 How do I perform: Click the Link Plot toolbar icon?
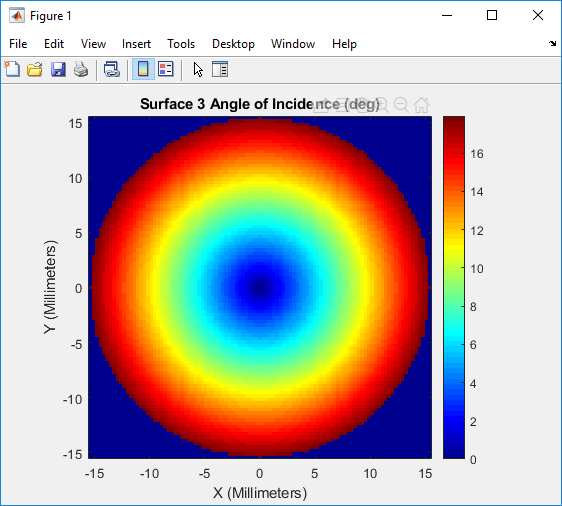(x=111, y=69)
